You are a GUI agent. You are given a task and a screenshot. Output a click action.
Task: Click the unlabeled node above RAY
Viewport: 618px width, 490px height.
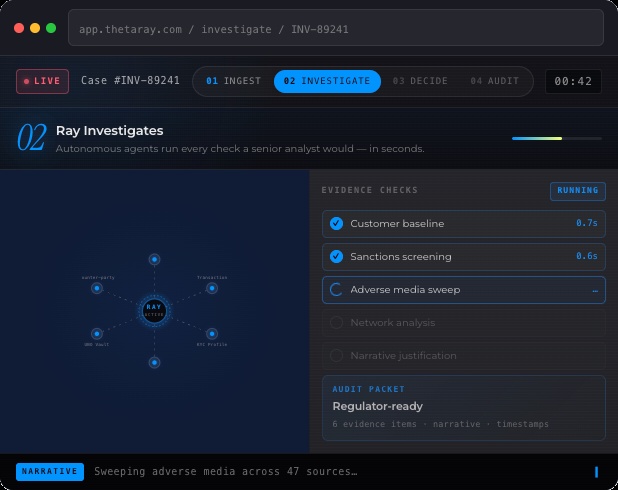click(154, 259)
